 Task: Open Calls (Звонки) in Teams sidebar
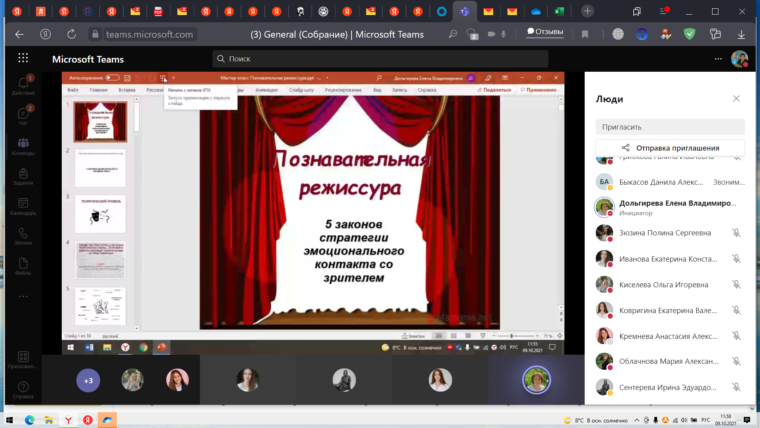22,236
